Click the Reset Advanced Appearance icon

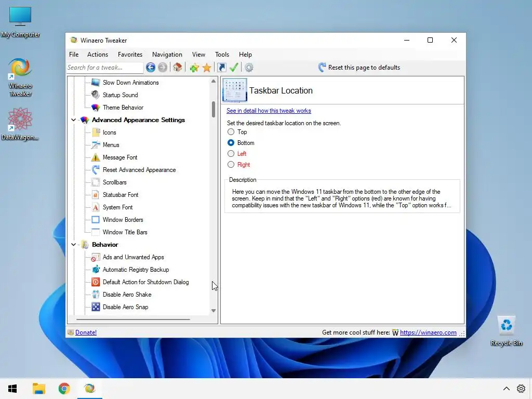click(96, 170)
